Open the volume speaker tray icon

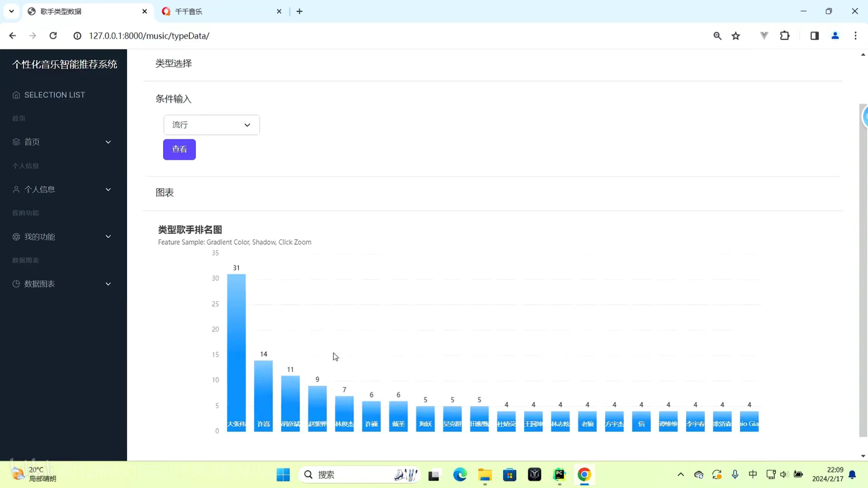pyautogui.click(x=785, y=474)
